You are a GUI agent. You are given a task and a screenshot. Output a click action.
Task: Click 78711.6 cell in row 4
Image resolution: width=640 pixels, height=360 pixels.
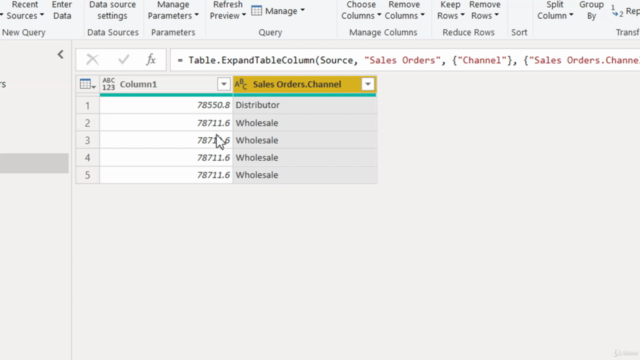point(166,158)
